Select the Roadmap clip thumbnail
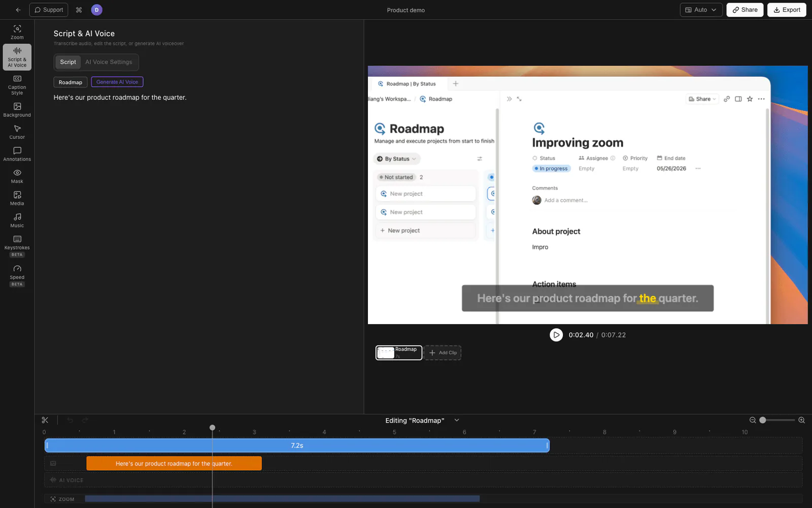812x508 pixels. click(x=399, y=353)
